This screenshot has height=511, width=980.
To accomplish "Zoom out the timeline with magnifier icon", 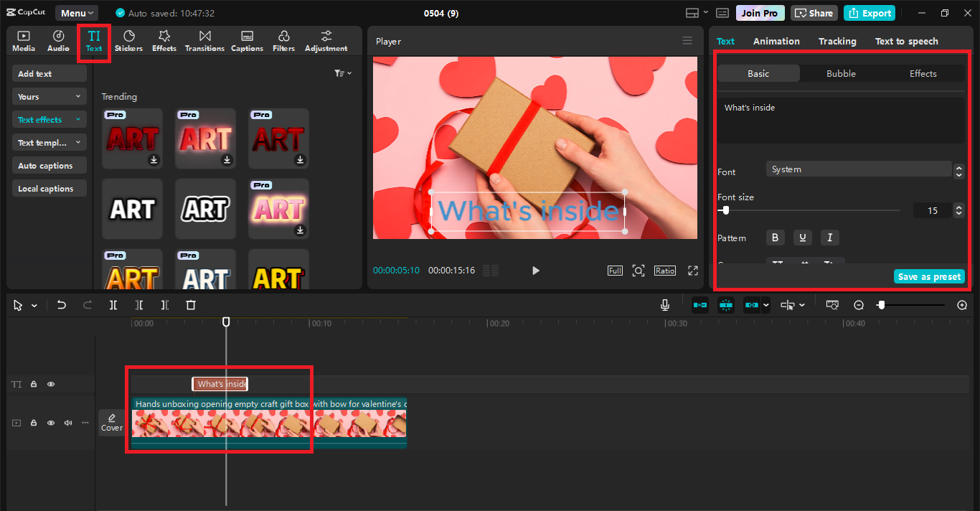I will tap(858, 304).
